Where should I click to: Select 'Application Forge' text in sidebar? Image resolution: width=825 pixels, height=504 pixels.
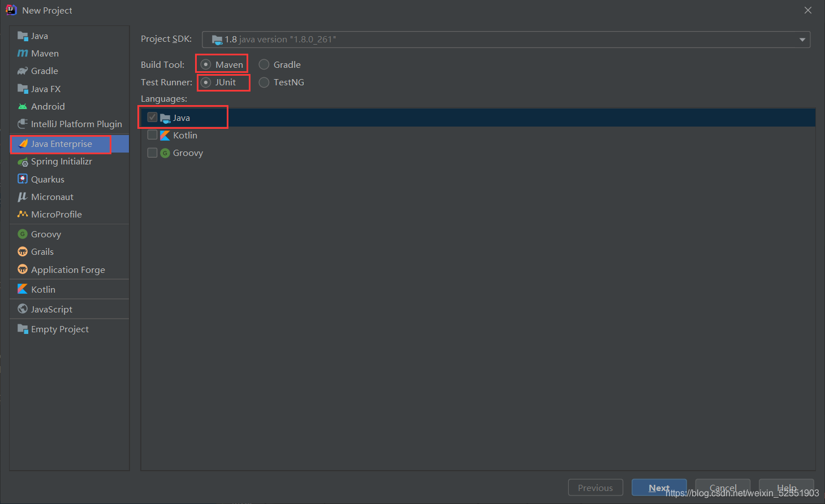(x=68, y=270)
